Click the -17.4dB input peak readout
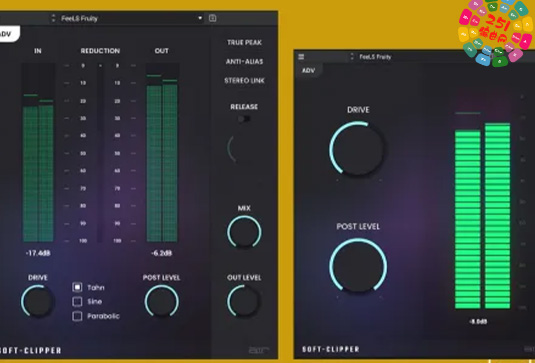 [38, 253]
